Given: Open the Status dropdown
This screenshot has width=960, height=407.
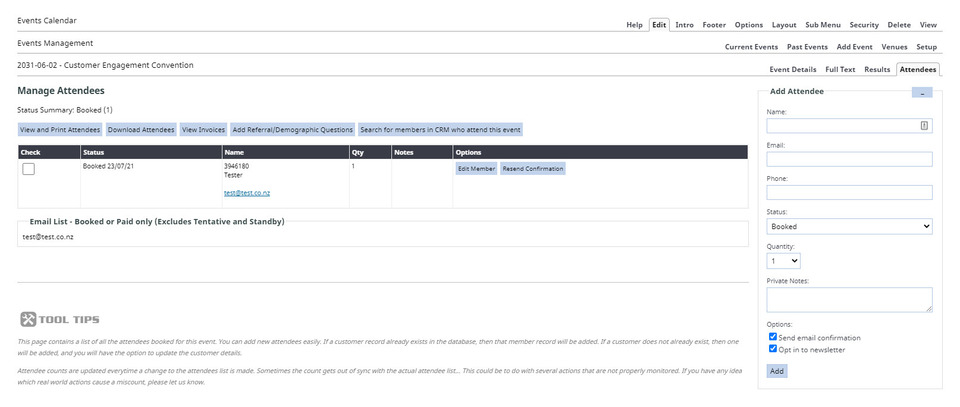Looking at the screenshot, I should (x=849, y=227).
